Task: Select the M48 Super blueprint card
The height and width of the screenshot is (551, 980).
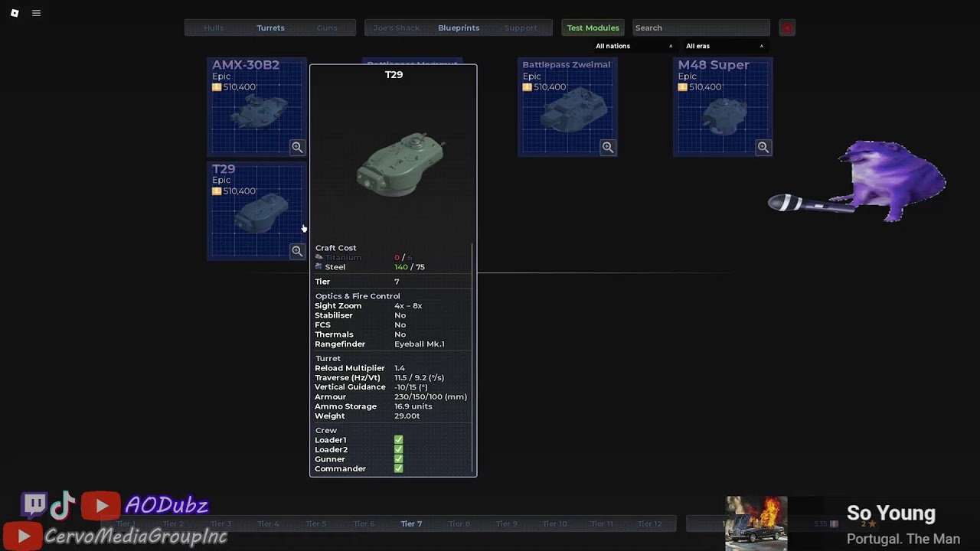Action: pos(723,107)
